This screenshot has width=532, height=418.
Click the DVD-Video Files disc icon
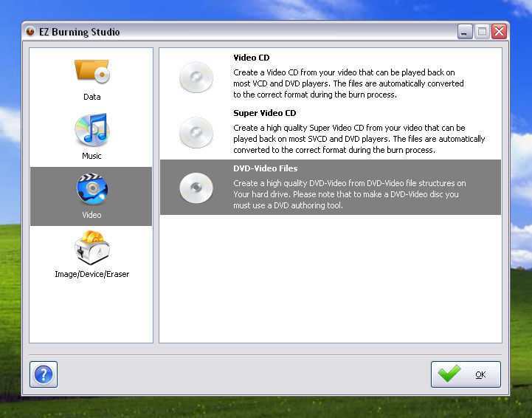[x=196, y=188]
